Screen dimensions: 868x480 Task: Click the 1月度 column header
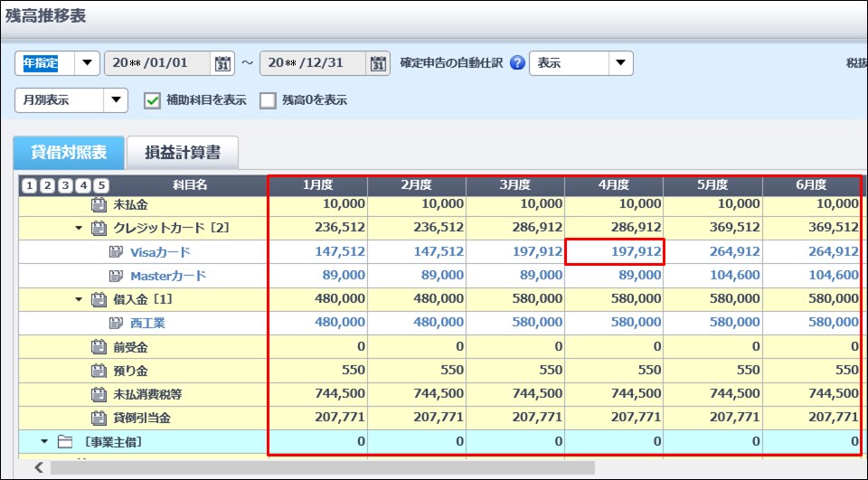pyautogui.click(x=317, y=185)
